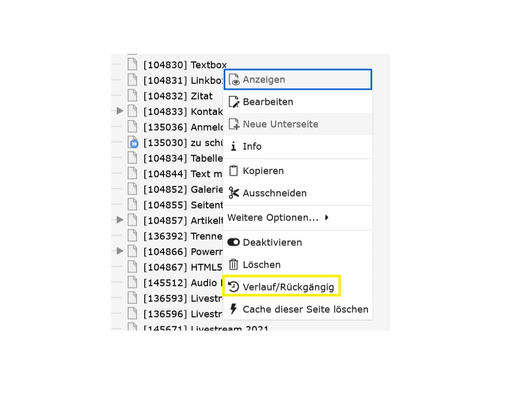Screen dimensions: 532x399
Task: Click the Verlauf/Rückgängig history clock icon
Action: click(x=234, y=287)
